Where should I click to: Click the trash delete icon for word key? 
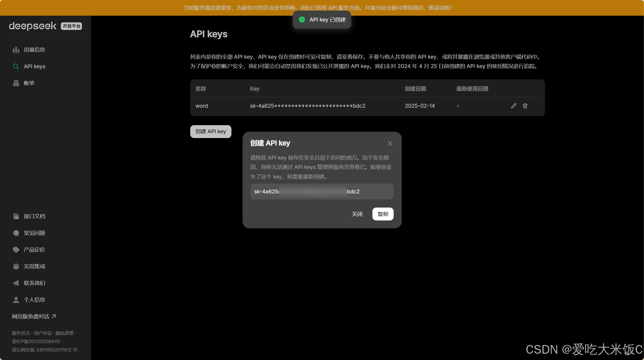coord(525,106)
